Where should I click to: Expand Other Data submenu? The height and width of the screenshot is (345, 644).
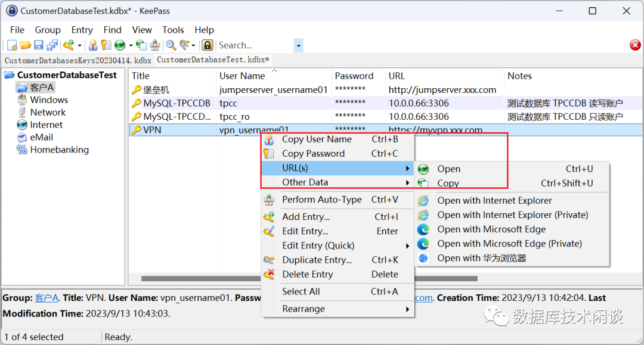(338, 182)
